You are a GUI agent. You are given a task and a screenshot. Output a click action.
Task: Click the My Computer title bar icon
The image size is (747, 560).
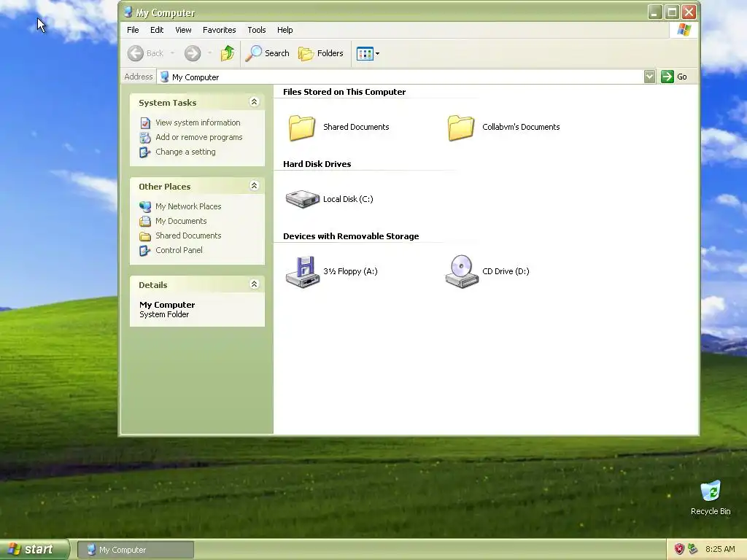click(128, 12)
